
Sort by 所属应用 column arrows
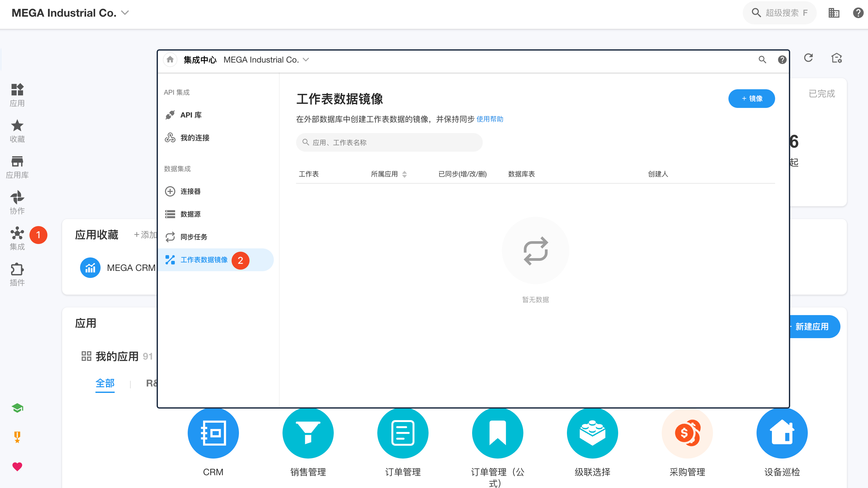pos(404,174)
